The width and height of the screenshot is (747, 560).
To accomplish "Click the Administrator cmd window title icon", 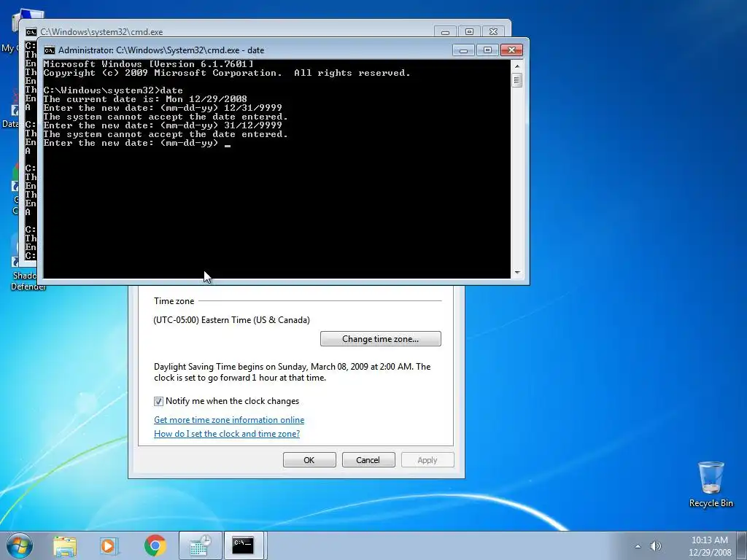I will pos(49,50).
